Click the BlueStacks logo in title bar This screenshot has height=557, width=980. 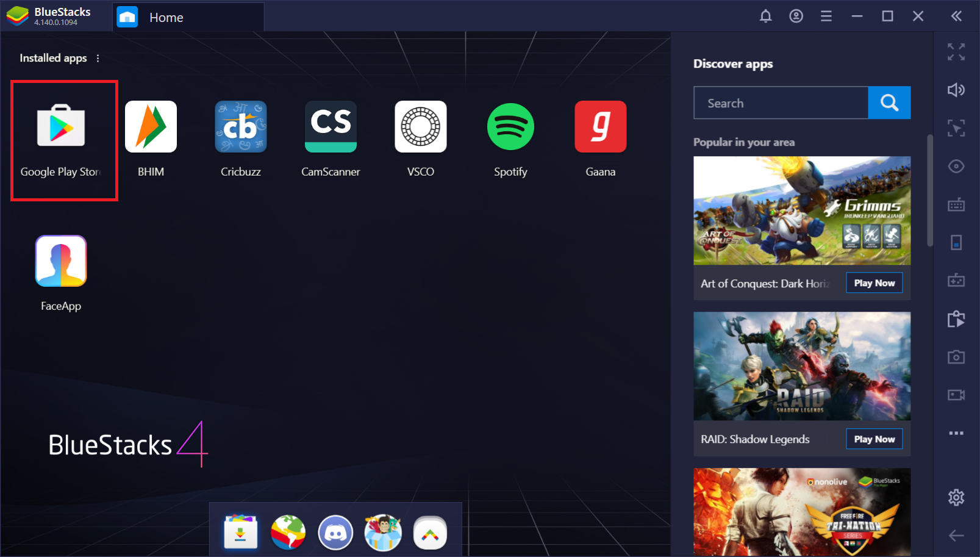pos(17,16)
